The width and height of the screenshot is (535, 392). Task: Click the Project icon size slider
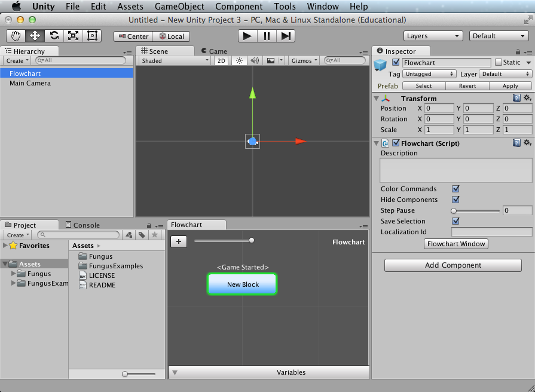139,374
